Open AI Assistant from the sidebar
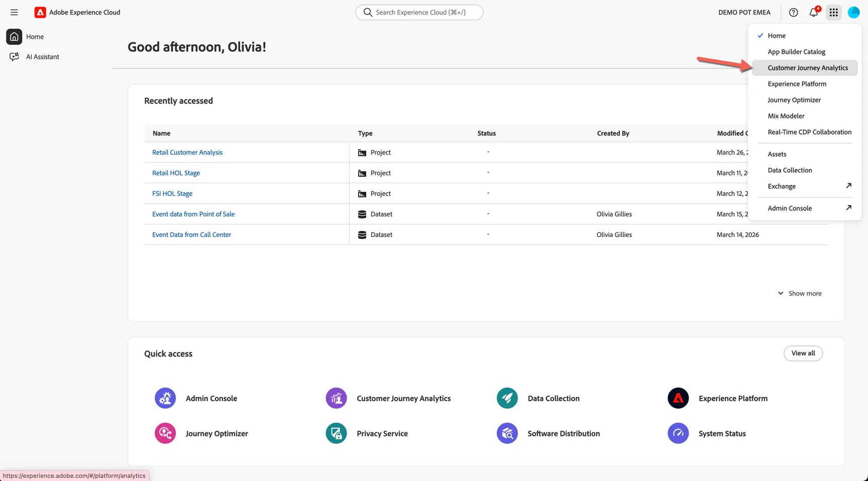Viewport: 868px width, 481px height. coord(34,57)
